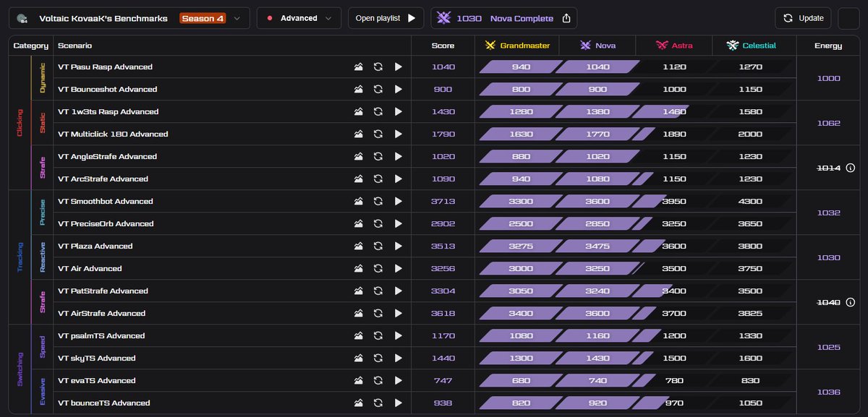Refresh score for VT ArcStrafe Advanced
The width and height of the screenshot is (868, 417).
pos(378,179)
